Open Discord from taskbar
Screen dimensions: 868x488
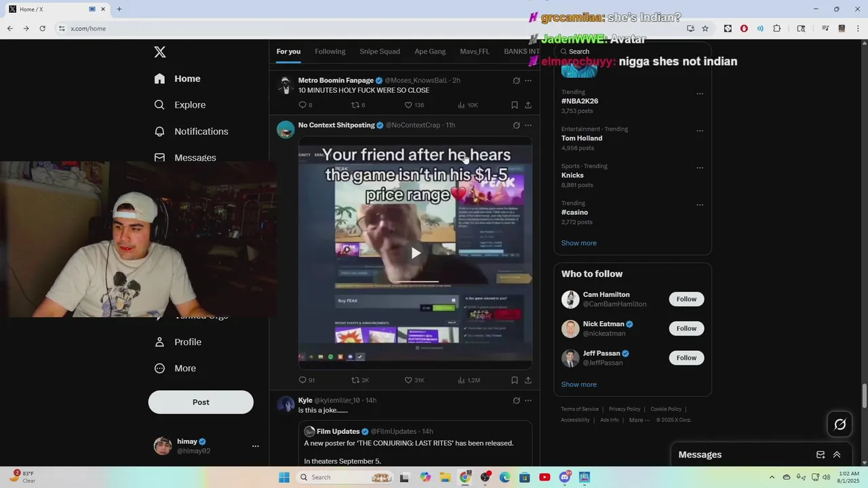pyautogui.click(x=565, y=477)
